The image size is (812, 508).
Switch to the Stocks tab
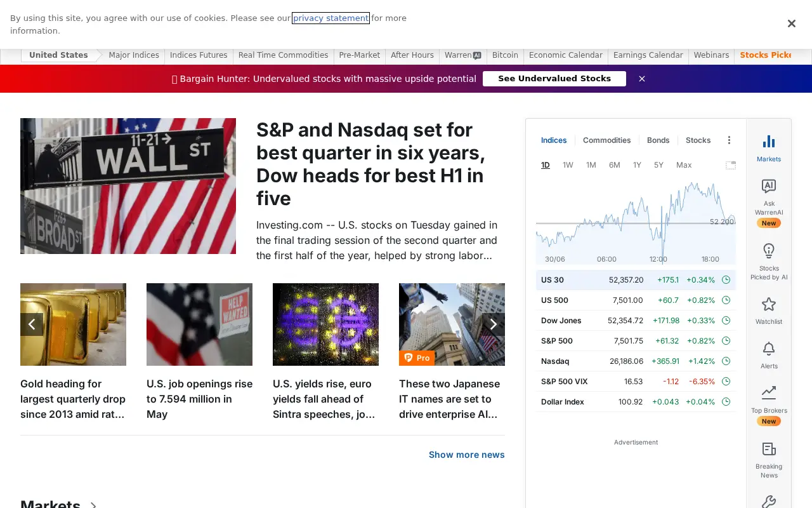(x=698, y=140)
